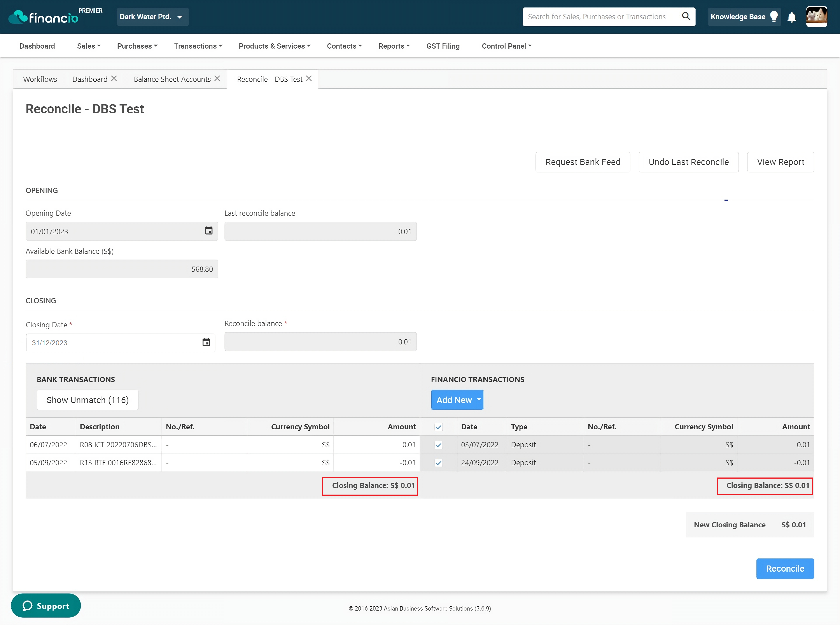Expand the Control Panel menu
This screenshot has width=840, height=625.
click(x=507, y=46)
